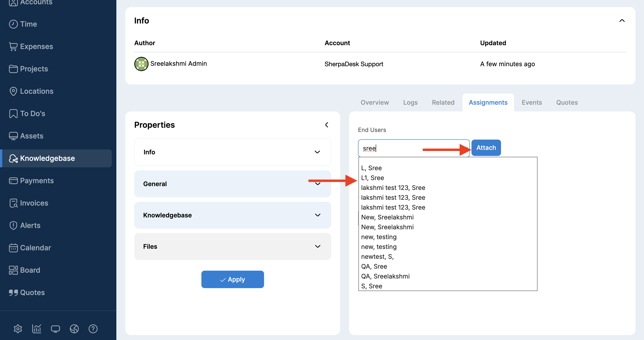Click the Apply button
Screen dimensions: 644x340
232,279
